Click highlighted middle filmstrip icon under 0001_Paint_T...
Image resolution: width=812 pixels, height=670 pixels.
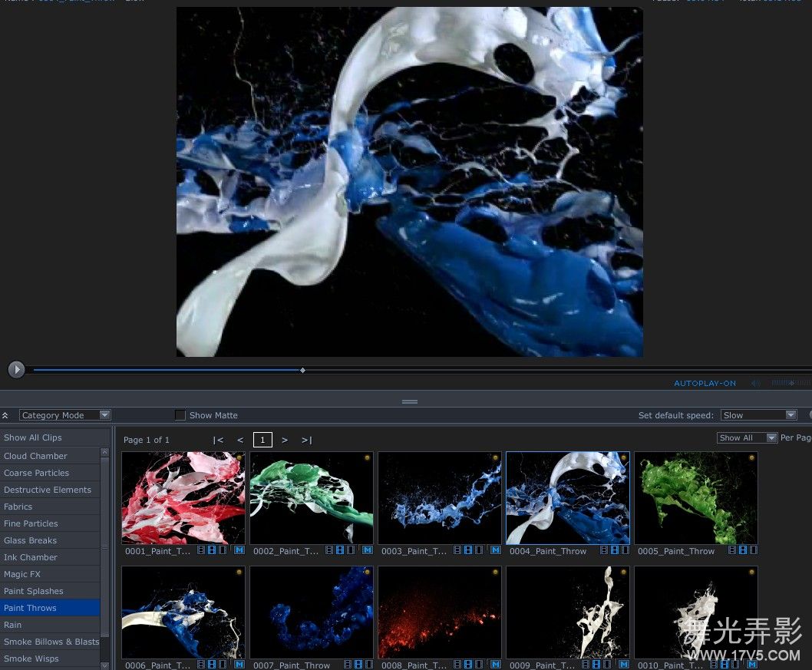click(212, 550)
